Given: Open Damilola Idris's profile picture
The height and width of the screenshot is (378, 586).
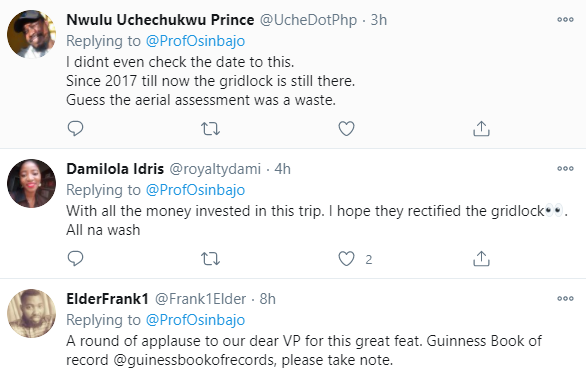Looking at the screenshot, I should click(x=31, y=183).
